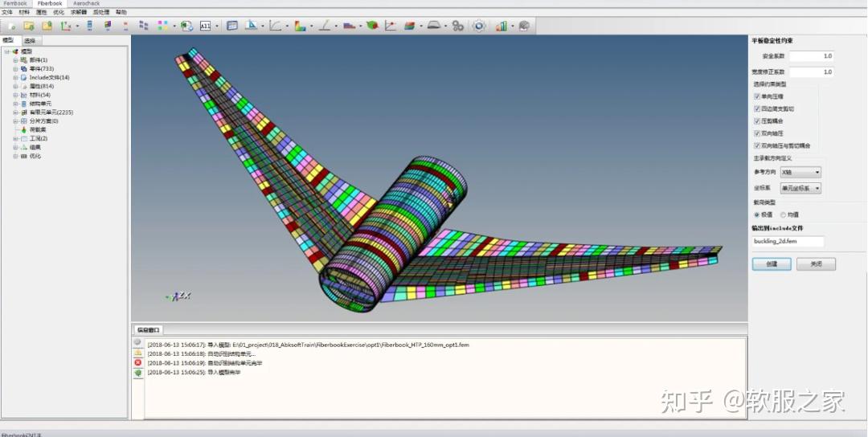Click the Include文件 tree node icon

24,77
